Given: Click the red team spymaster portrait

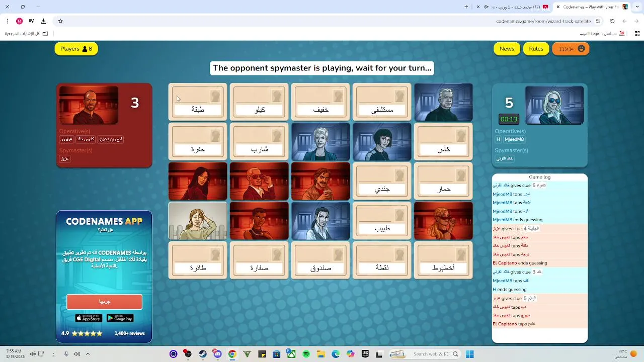Looking at the screenshot, I should click(89, 105).
